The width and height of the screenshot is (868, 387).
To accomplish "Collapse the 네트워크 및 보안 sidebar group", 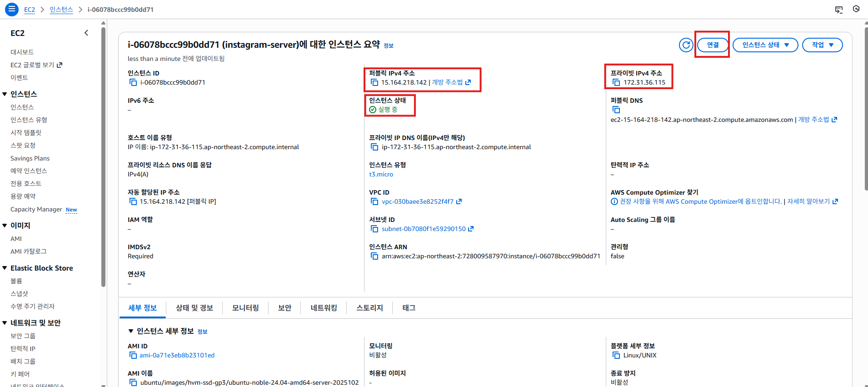I will point(5,323).
